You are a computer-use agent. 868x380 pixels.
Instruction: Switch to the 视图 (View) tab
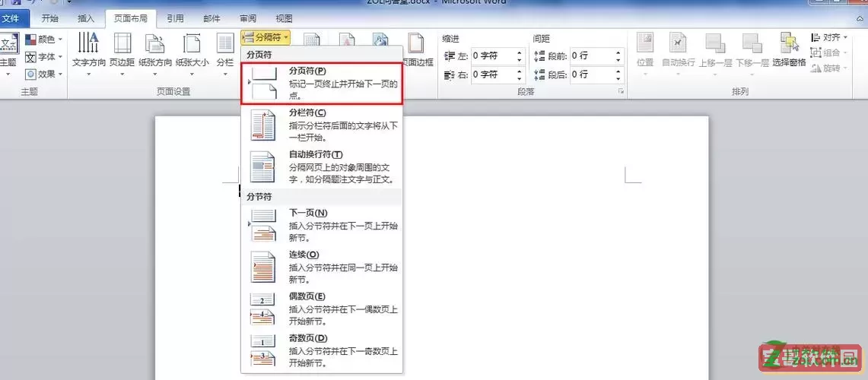284,18
